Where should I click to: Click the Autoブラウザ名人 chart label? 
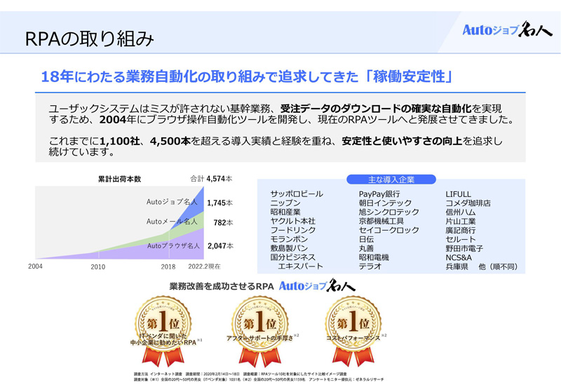173,245
